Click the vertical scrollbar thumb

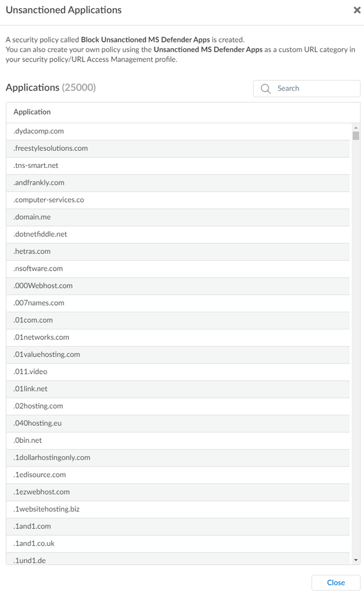click(356, 136)
